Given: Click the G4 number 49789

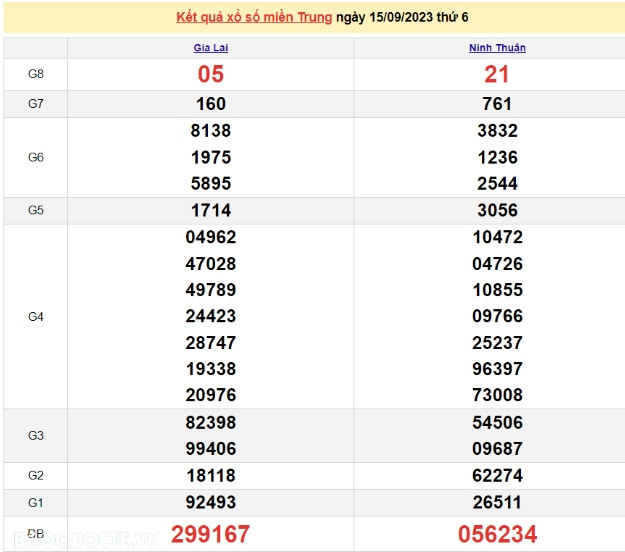Looking at the screenshot, I should point(211,290).
